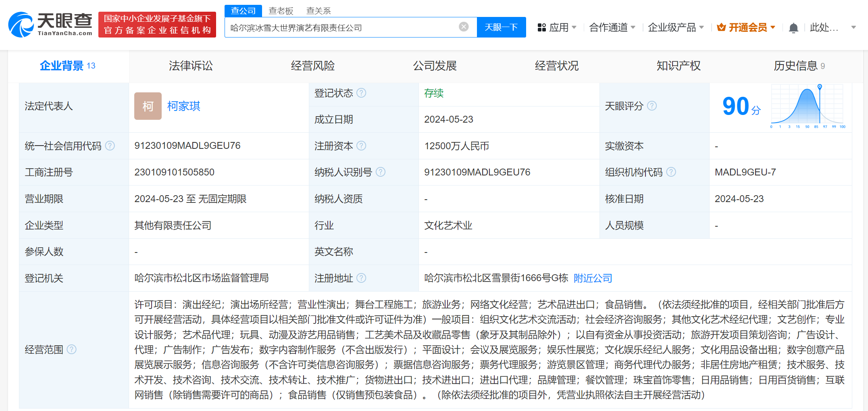This screenshot has width=868, height=411.
Task: Click the 天眼评分 score curve marker
Action: (820, 86)
